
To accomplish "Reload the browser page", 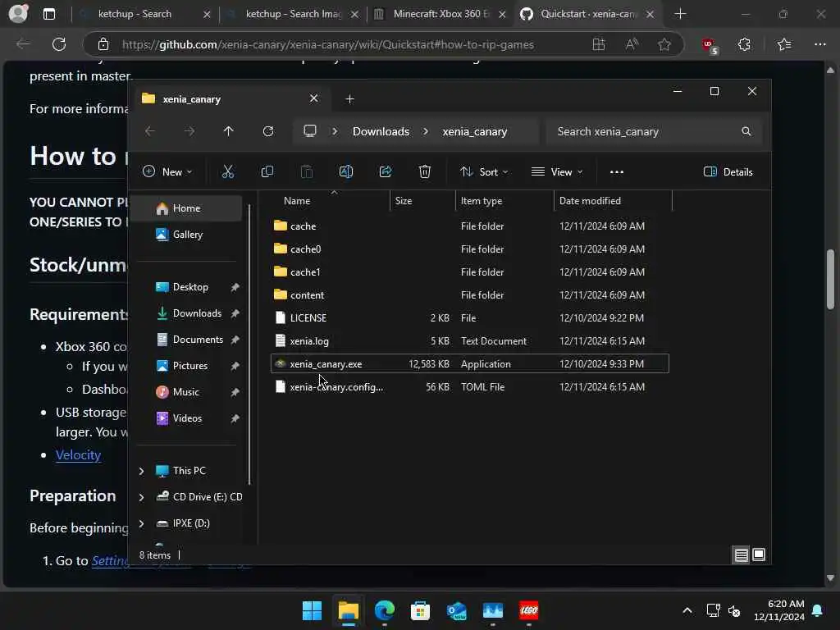I will coord(59,44).
